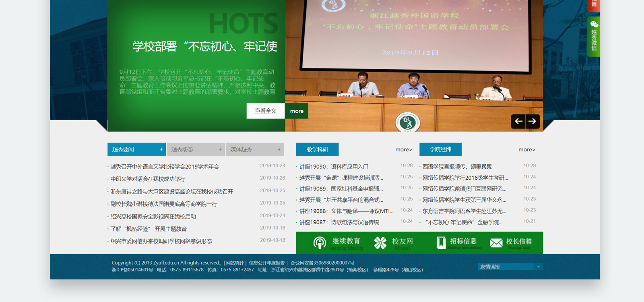Click the 校友网 flower icon
This screenshot has width=644, height=302.
click(380, 243)
